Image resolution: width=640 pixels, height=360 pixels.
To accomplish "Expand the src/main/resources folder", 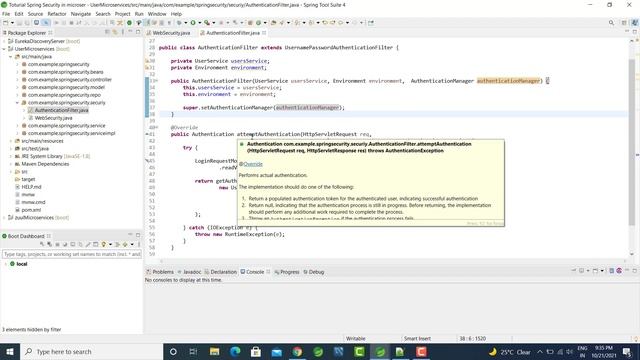I will [x=11, y=141].
